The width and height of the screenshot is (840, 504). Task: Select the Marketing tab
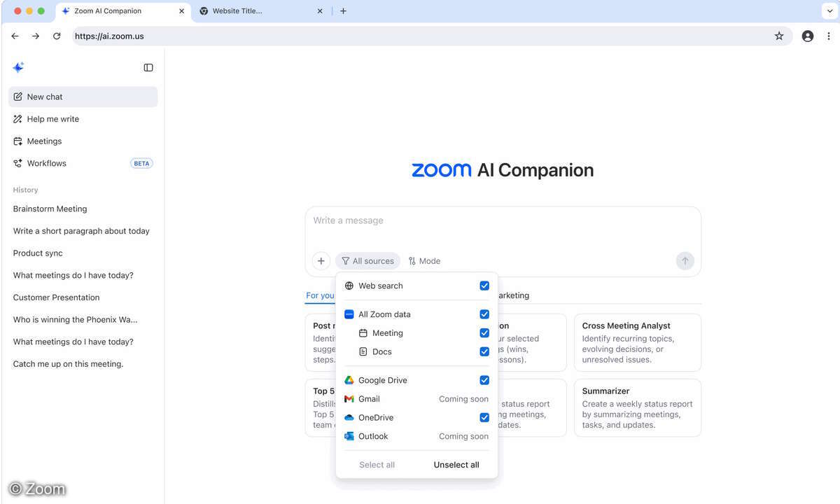pos(512,295)
